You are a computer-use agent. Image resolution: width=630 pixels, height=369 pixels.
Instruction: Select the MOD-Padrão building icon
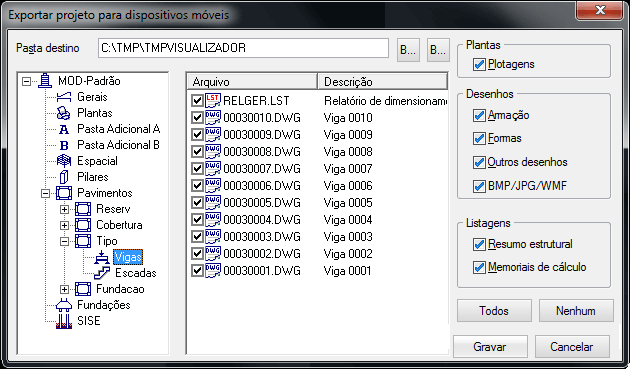(x=45, y=81)
